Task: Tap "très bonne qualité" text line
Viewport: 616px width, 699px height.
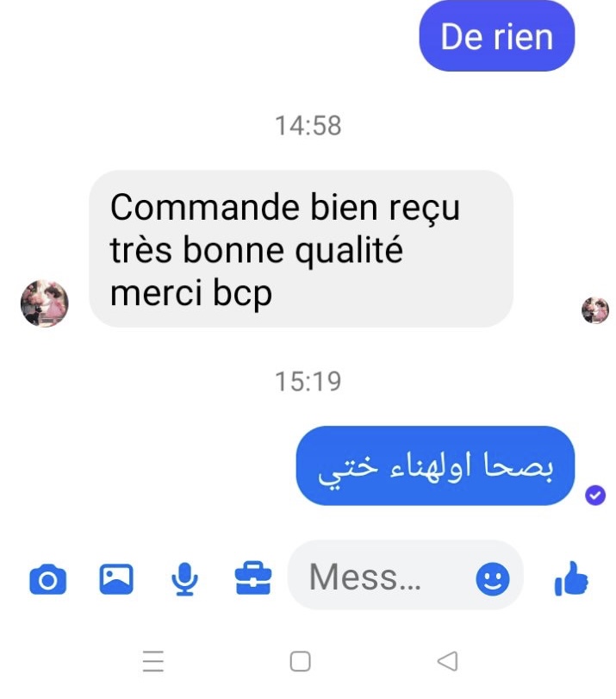Action: click(x=256, y=251)
